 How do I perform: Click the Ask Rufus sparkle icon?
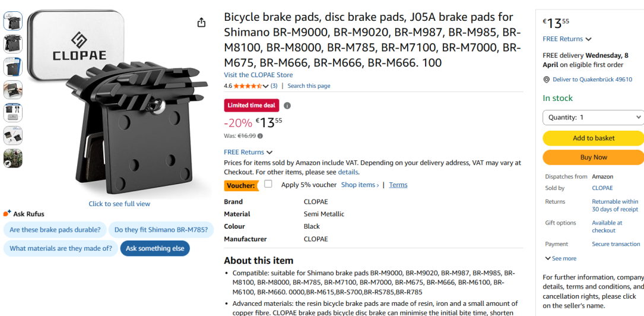click(x=7, y=213)
